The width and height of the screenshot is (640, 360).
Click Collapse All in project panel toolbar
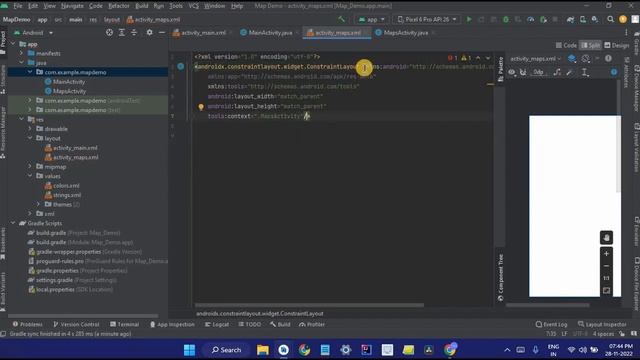134,32
